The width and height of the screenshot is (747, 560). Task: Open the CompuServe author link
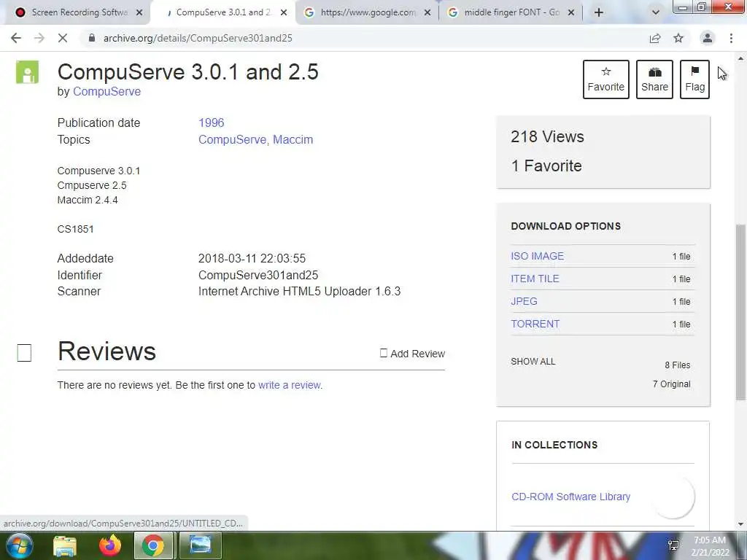point(107,91)
